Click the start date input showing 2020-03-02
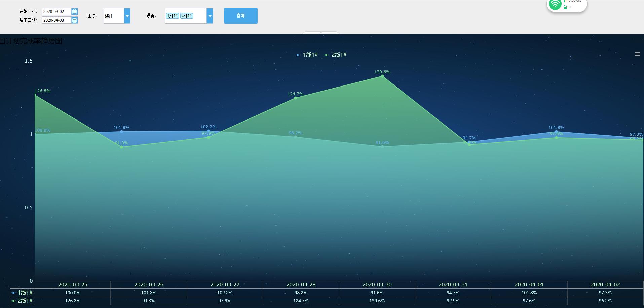 [x=56, y=12]
